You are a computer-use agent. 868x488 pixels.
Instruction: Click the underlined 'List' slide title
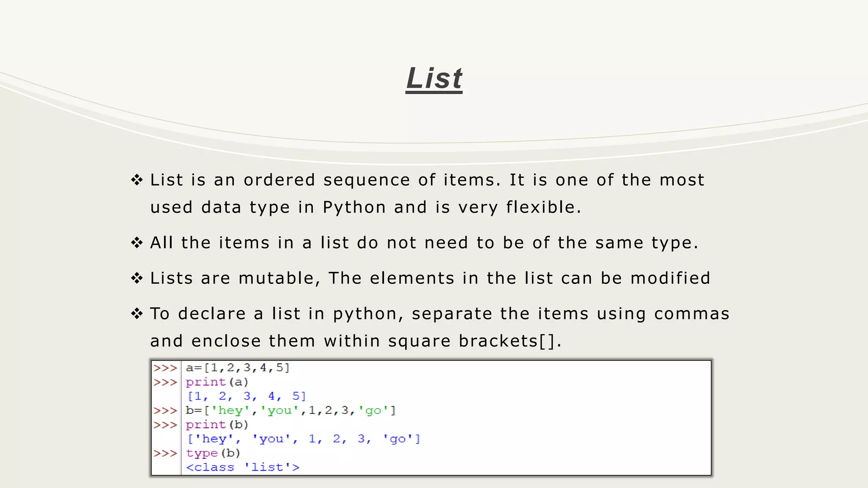click(434, 79)
